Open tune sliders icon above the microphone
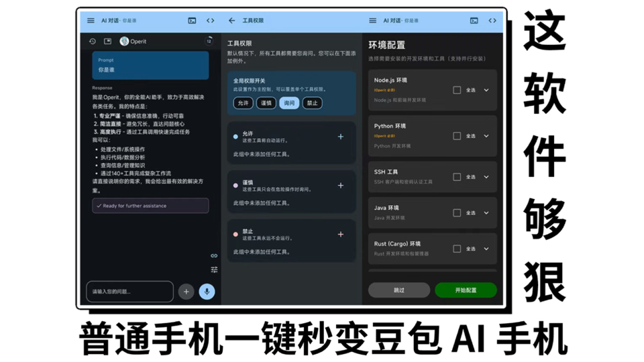 214,269
